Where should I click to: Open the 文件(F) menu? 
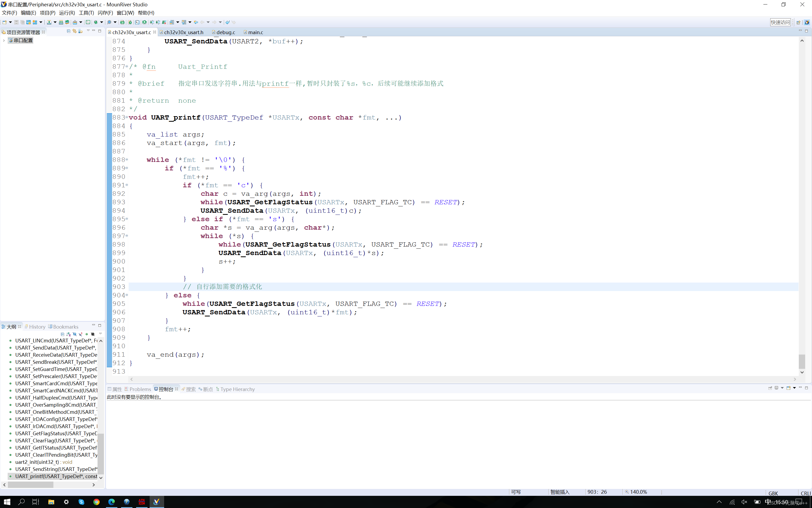pos(10,13)
